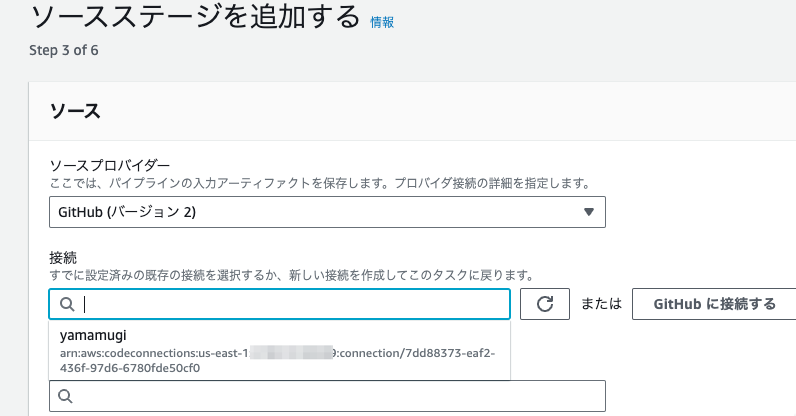Click the connection help text about 既存の接続
The height and width of the screenshot is (416, 796).
[x=292, y=275]
